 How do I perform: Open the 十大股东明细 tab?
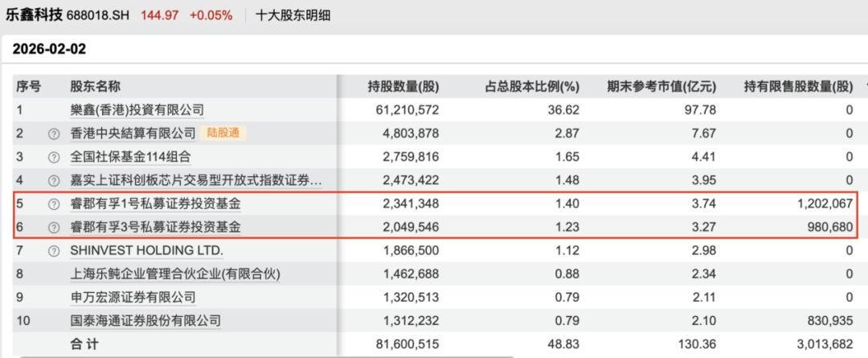[293, 14]
